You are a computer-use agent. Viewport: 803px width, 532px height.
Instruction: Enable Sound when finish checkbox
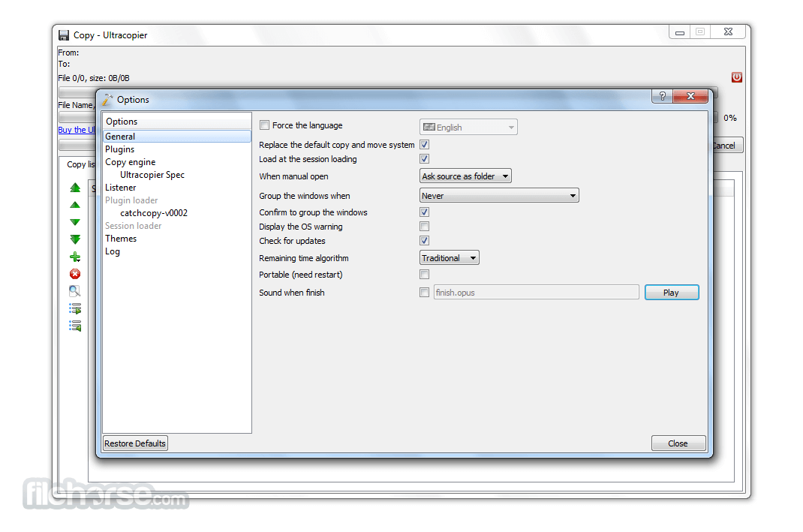[424, 293]
